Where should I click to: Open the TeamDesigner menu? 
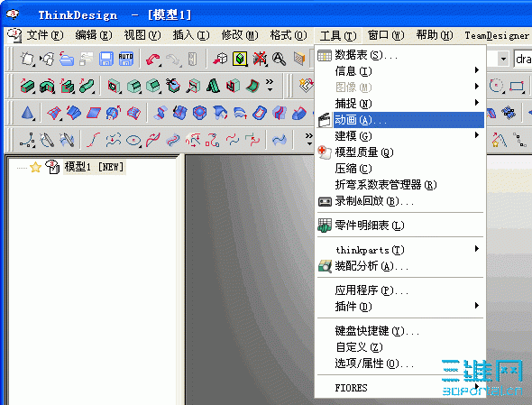tap(497, 35)
